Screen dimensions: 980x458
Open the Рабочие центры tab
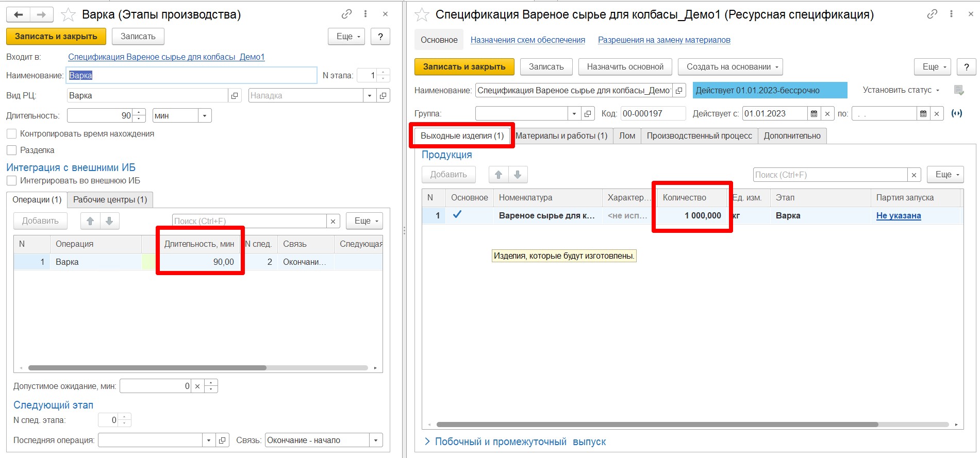[110, 200]
